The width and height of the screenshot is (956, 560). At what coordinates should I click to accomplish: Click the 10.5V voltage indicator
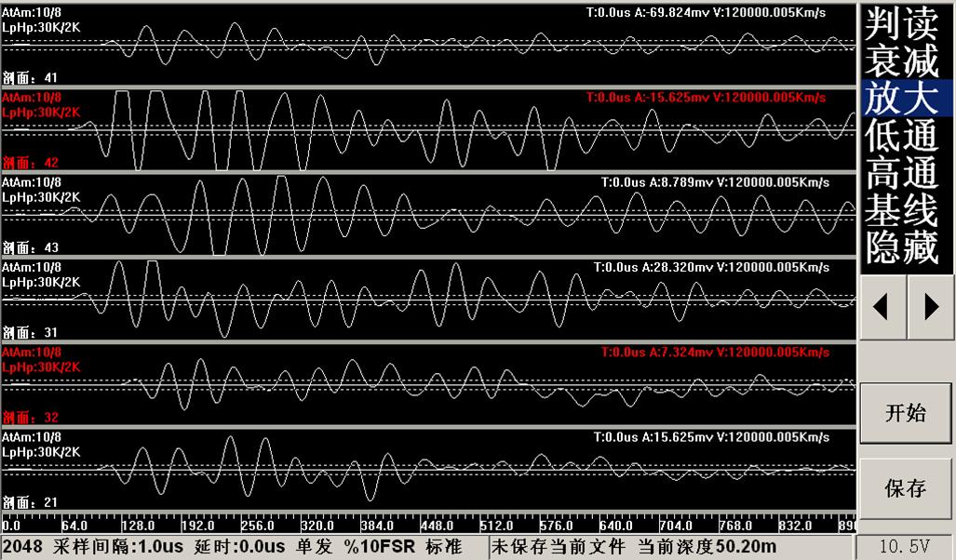(x=906, y=546)
